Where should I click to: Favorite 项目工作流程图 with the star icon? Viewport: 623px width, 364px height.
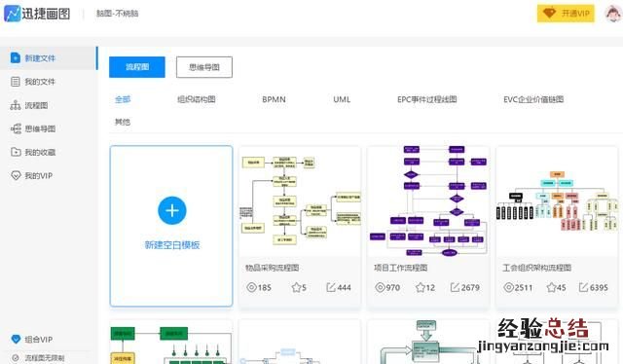(x=420, y=287)
